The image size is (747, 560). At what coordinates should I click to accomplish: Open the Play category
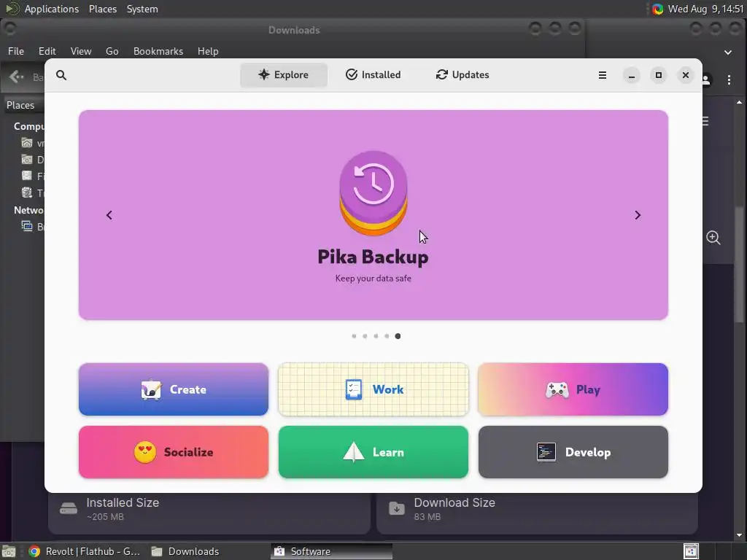[573, 389]
